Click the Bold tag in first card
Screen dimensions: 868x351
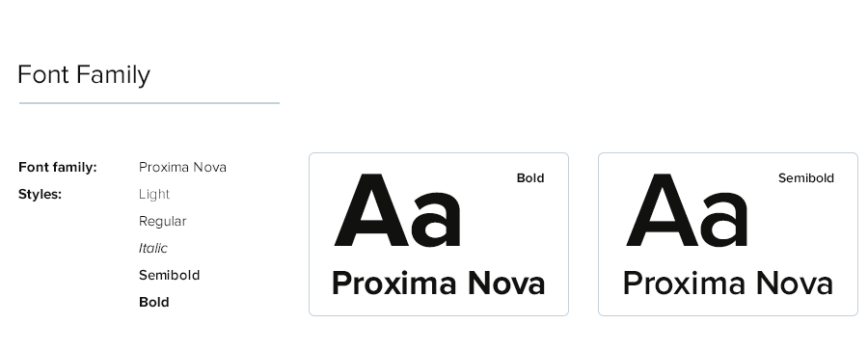(530, 178)
